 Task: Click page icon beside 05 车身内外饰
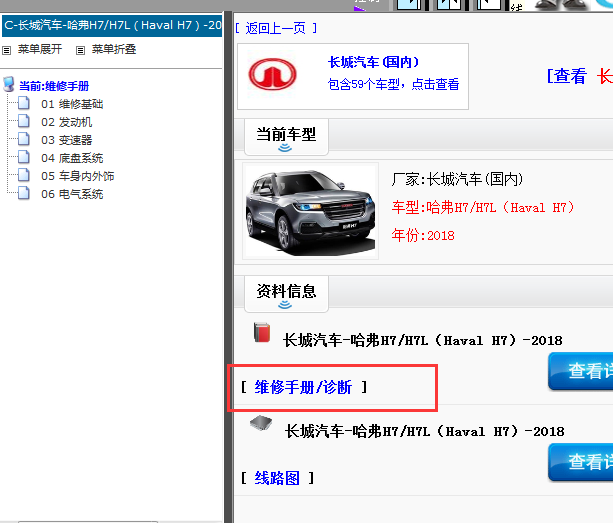pyautogui.click(x=24, y=175)
